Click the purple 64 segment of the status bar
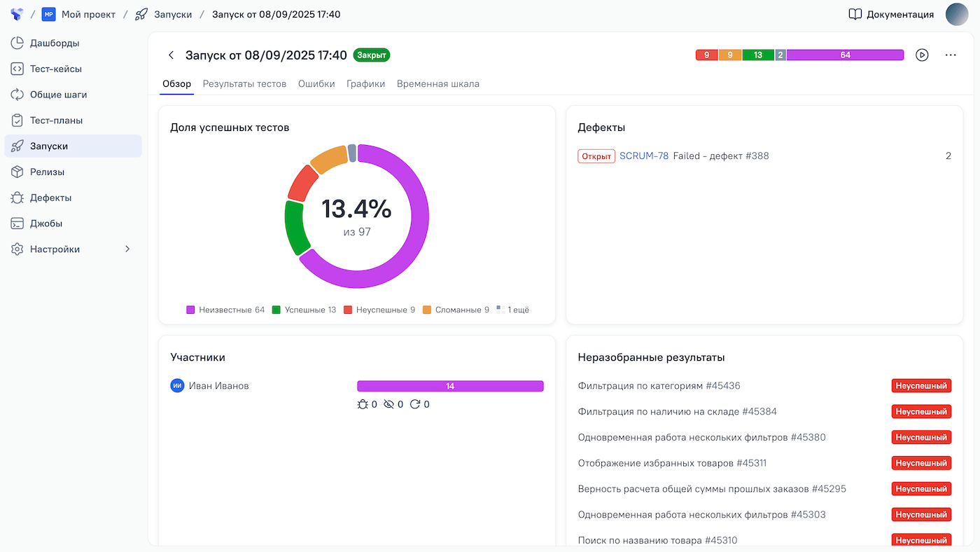This screenshot has height=552, width=980. (845, 53)
